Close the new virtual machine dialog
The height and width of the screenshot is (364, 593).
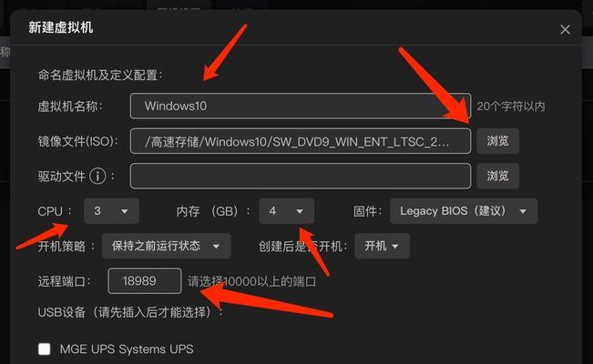pyautogui.click(x=565, y=29)
